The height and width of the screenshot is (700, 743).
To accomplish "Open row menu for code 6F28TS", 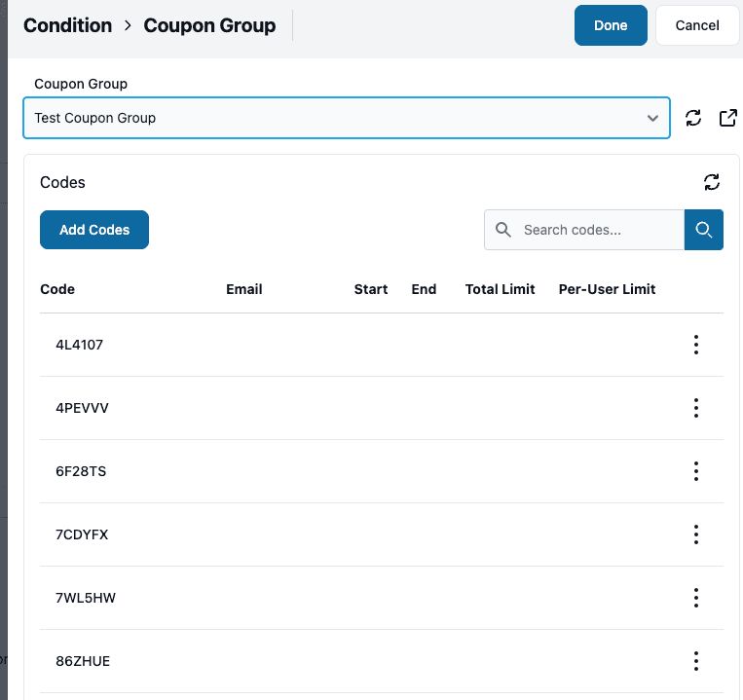I will (x=695, y=471).
